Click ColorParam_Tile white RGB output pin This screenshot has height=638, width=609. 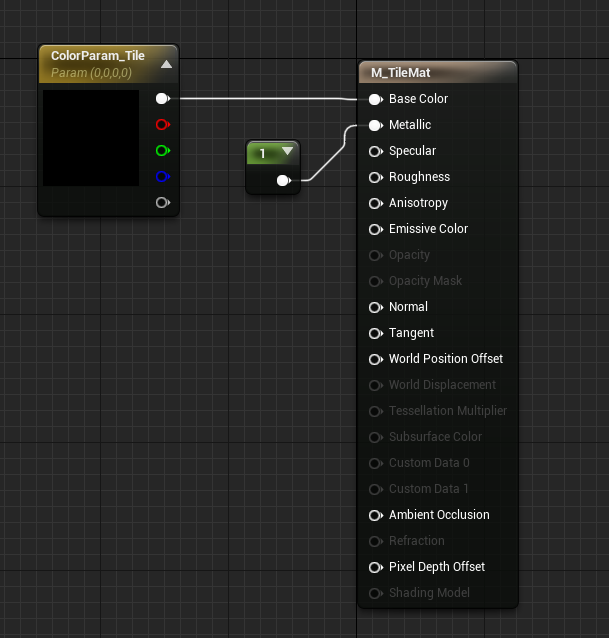[x=163, y=98]
